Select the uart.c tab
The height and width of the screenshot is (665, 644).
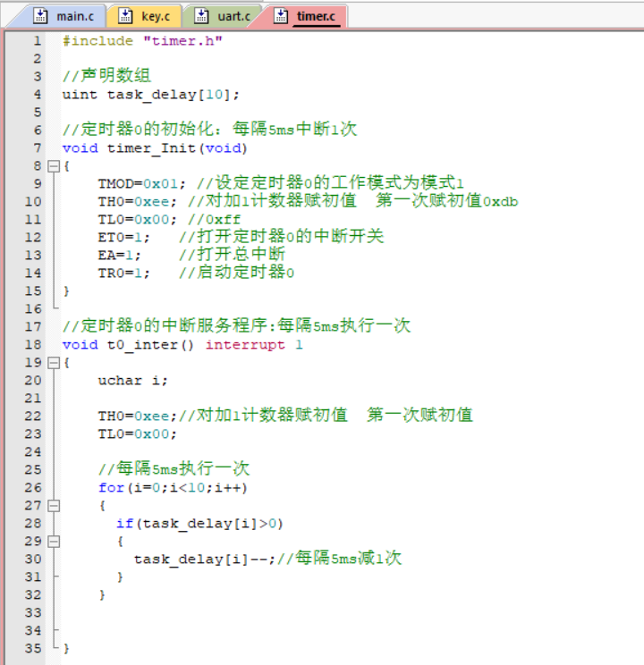tap(222, 17)
